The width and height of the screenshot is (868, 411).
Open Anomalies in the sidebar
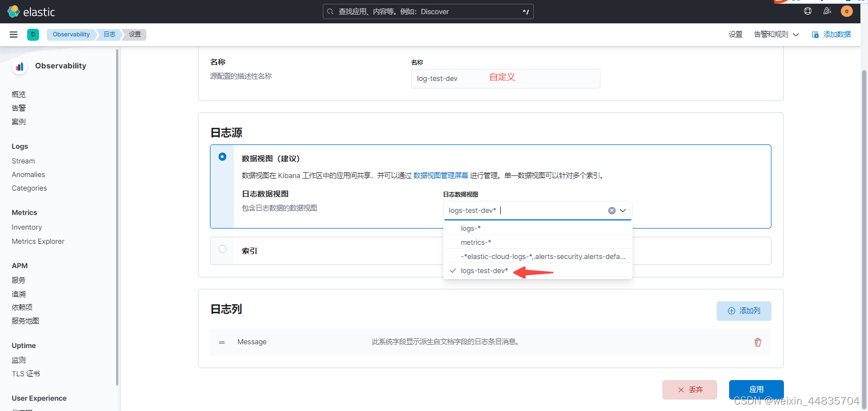(28, 175)
